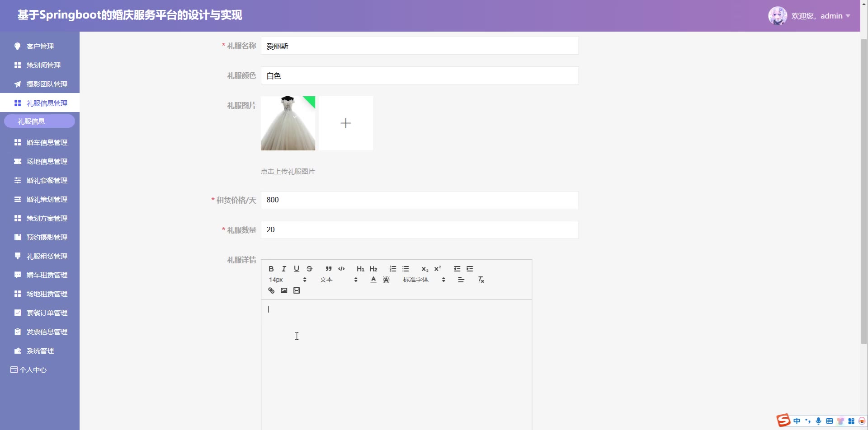
Task: Click the admin avatar picture
Action: tap(778, 16)
